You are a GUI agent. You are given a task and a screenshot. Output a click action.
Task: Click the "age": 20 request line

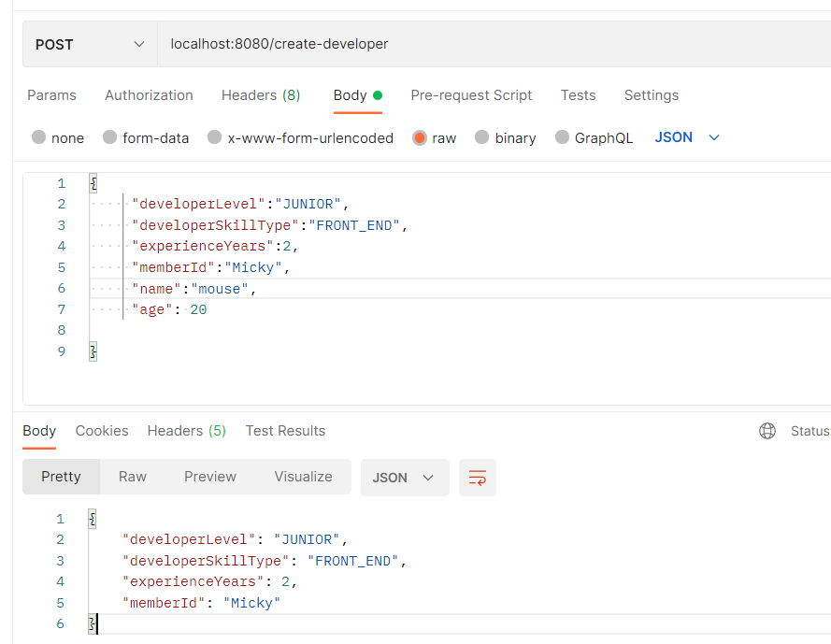pos(169,309)
